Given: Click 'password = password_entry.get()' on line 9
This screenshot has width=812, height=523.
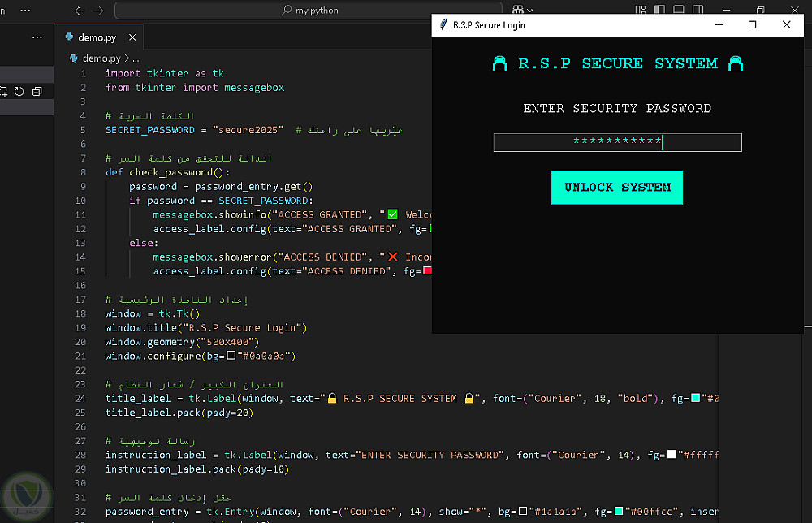Looking at the screenshot, I should coord(221,187).
